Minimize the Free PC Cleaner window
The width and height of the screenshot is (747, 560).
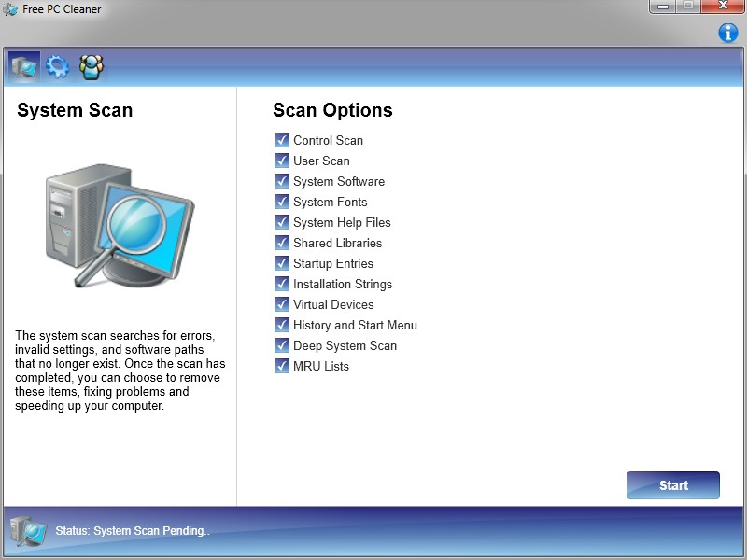[x=663, y=7]
